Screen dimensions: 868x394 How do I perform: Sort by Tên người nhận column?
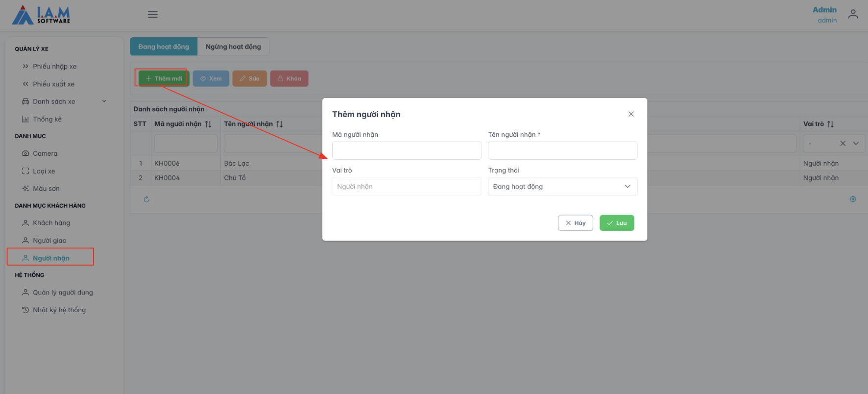tap(279, 124)
